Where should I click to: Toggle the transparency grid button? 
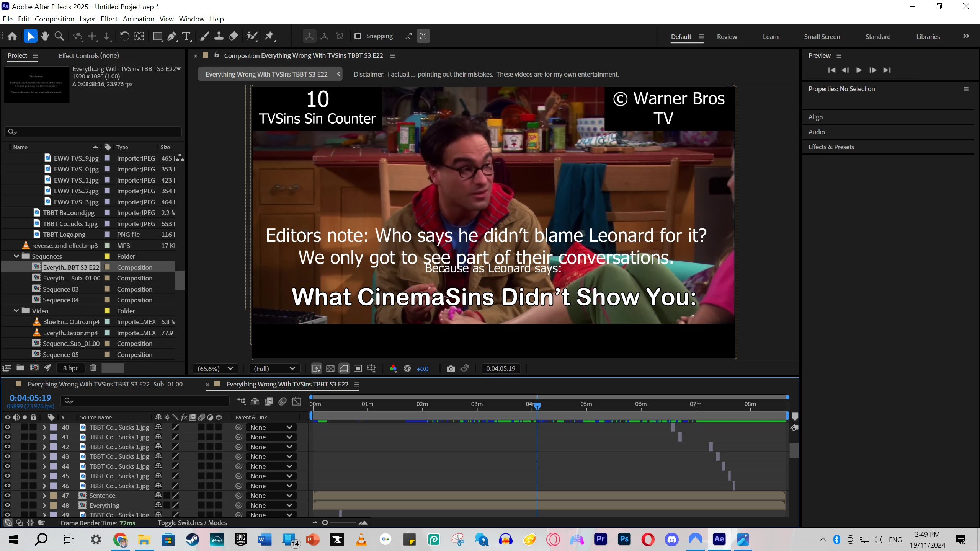coord(330,368)
